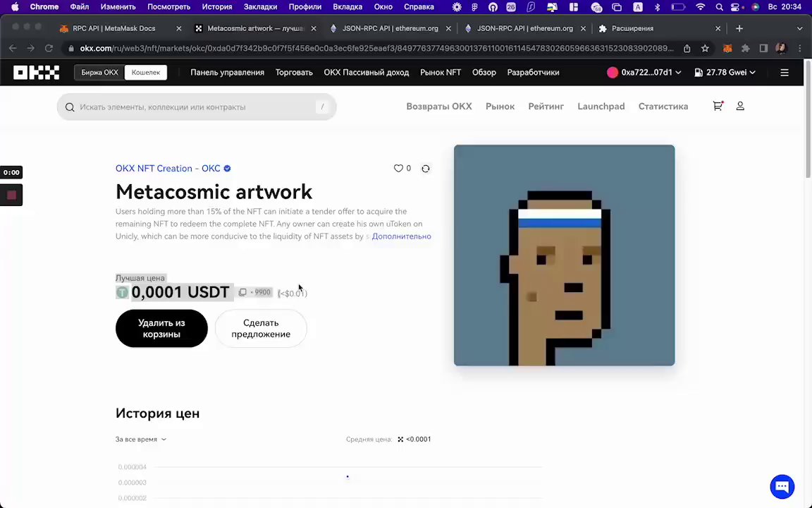Expand the 27.78 Gwei gas dropdown

point(725,73)
